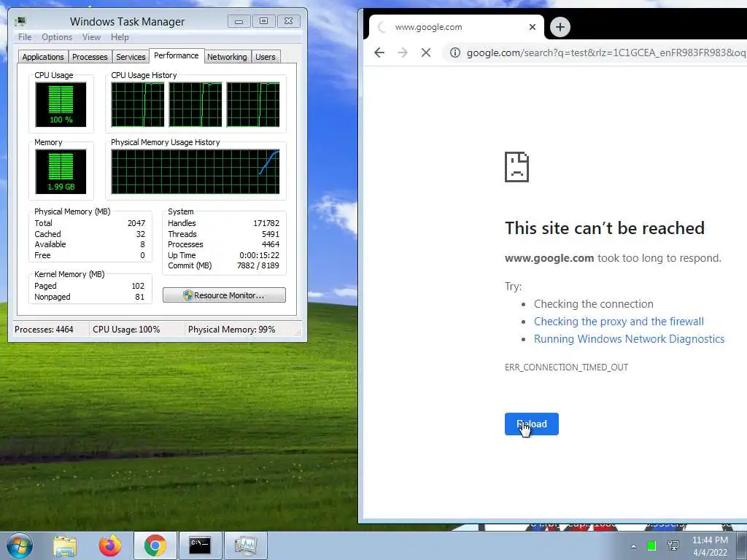Image resolution: width=747 pixels, height=560 pixels.
Task: Click the green CPU tray icon
Action: click(651, 545)
